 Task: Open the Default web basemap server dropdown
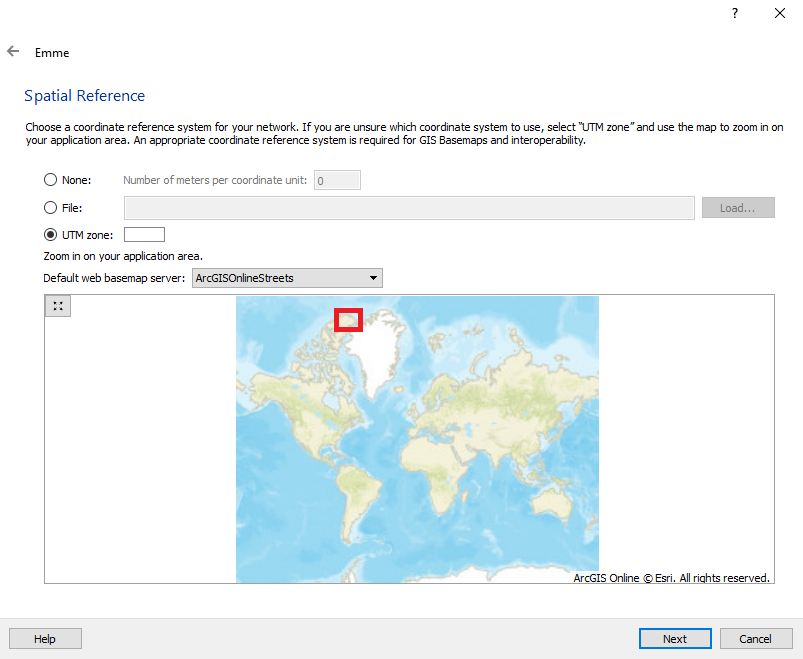coord(287,278)
